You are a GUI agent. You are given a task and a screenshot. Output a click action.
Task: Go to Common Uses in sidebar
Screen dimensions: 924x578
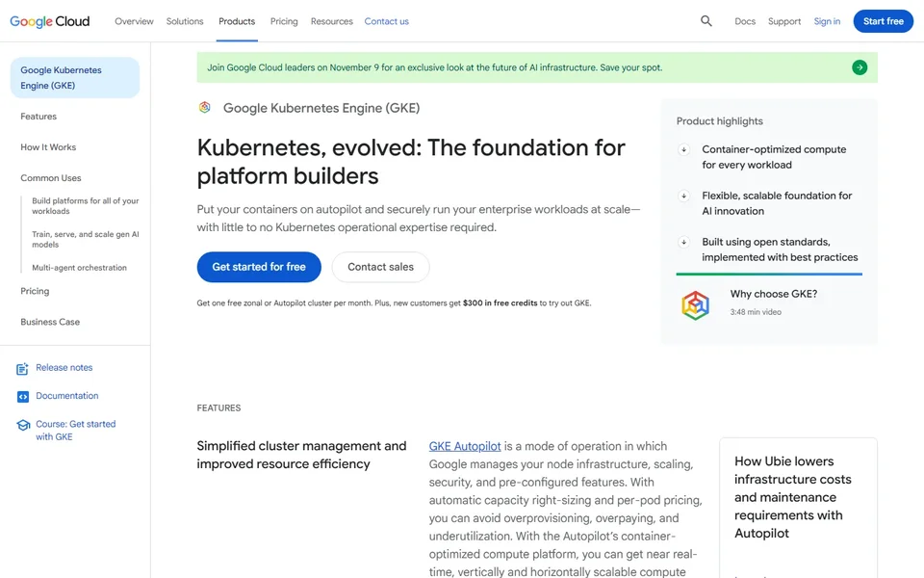pos(51,178)
